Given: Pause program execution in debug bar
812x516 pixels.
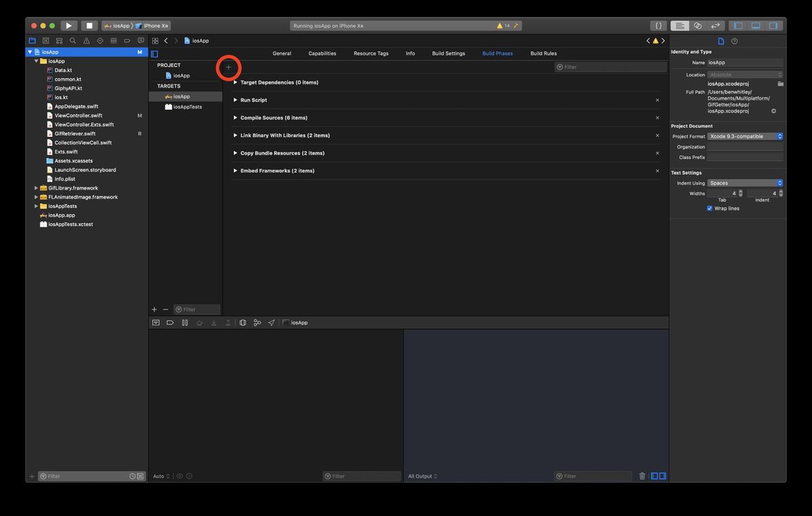Looking at the screenshot, I should [x=185, y=323].
